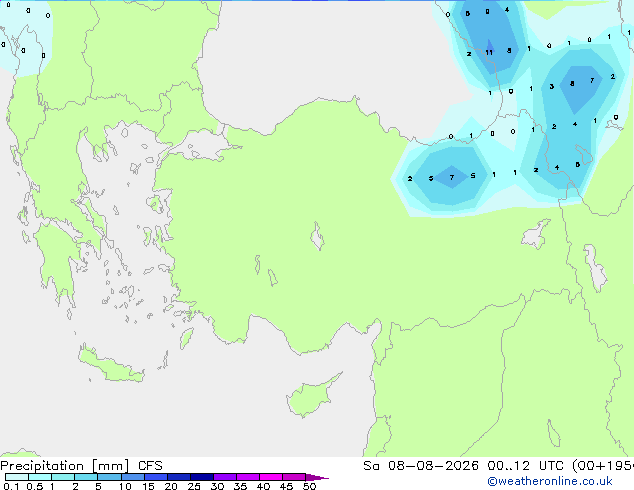
Task: Click the legend label '20'
Action: point(171,486)
